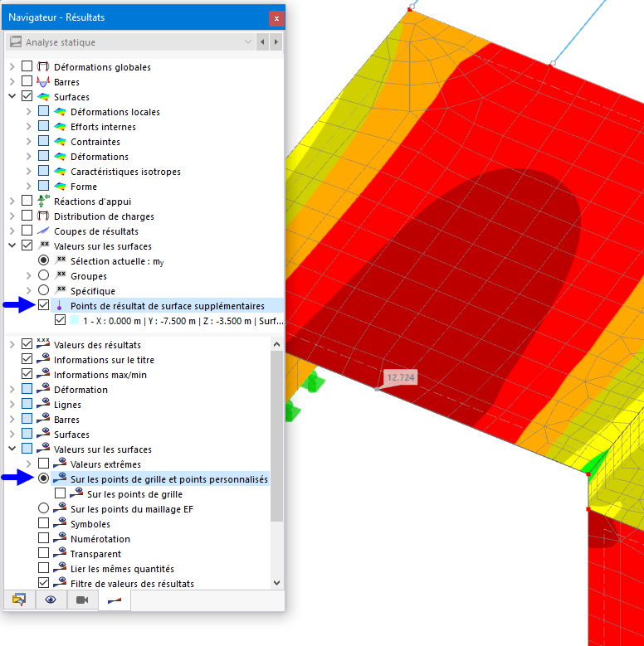Click the Coupes de résultats icon
The width and height of the screenshot is (644, 646).
pos(43,231)
